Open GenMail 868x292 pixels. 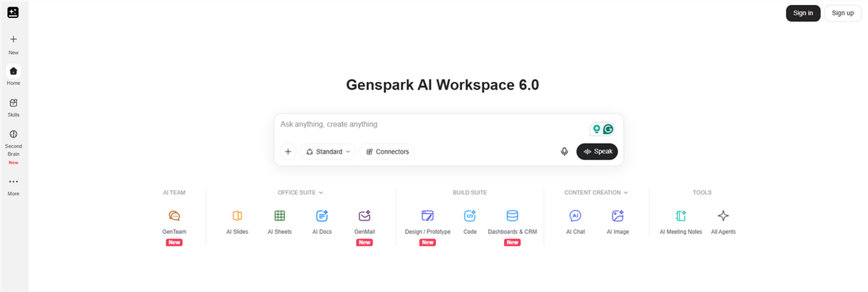(x=365, y=222)
